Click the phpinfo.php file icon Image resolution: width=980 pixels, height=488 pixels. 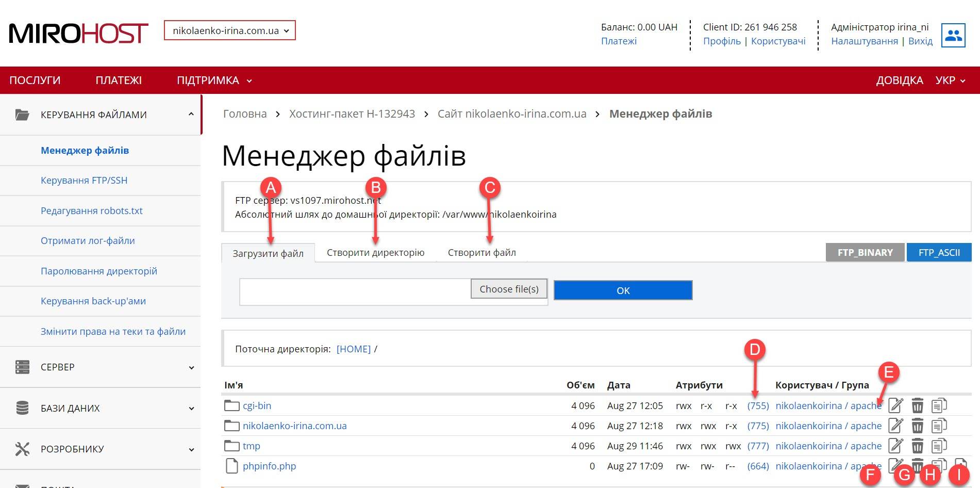(232, 466)
